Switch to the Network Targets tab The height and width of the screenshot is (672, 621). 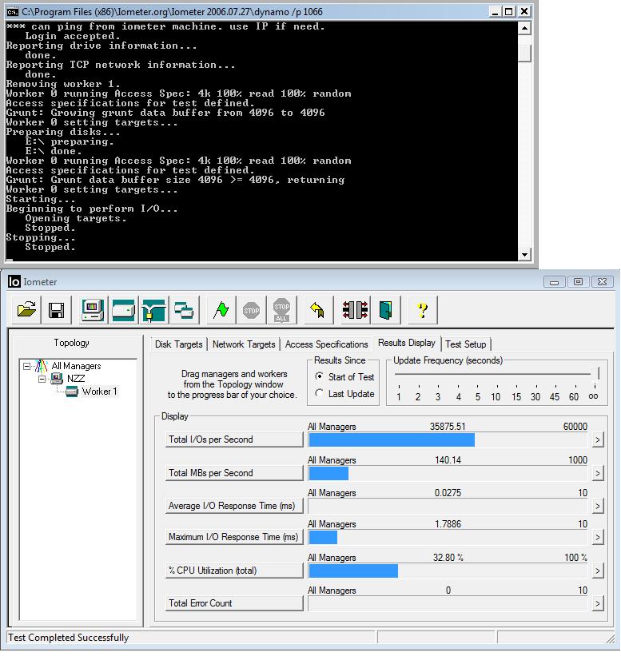pos(244,344)
